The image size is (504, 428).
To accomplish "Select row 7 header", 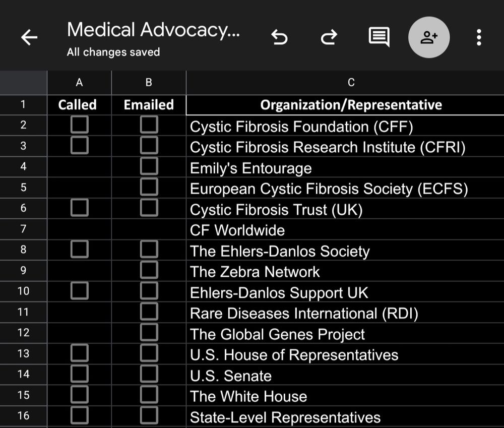I will coord(23,229).
